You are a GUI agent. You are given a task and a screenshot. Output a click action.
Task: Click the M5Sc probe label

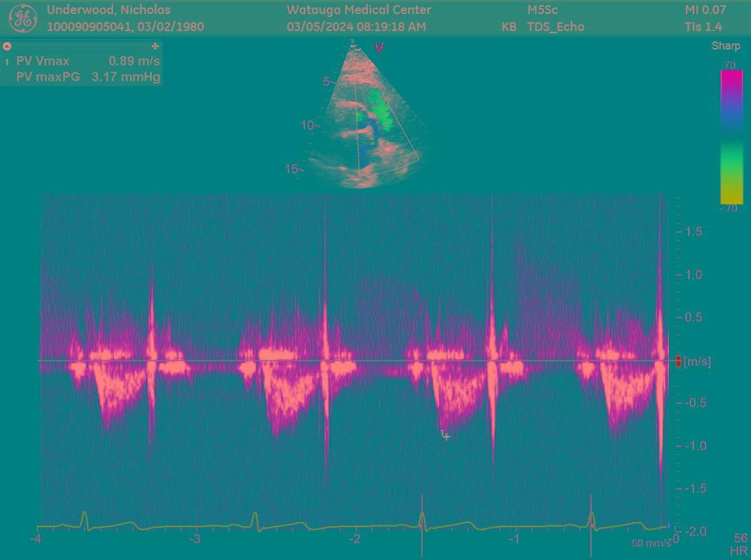tap(543, 10)
